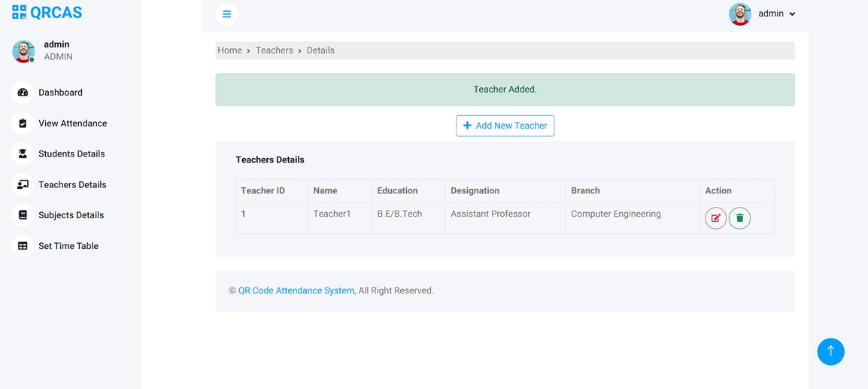Select Subjects Details menu item
This screenshot has height=389, width=868.
[x=71, y=215]
